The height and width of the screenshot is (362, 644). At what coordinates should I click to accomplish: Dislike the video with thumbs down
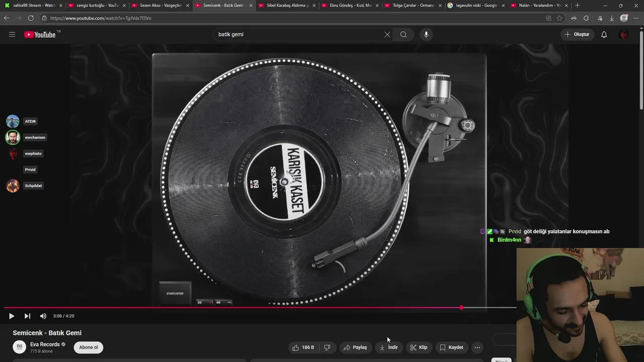click(x=327, y=347)
